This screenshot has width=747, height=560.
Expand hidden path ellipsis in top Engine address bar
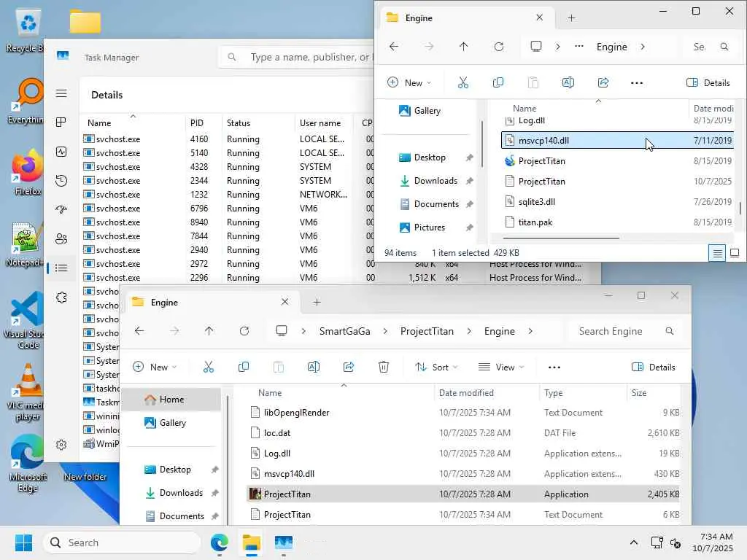(x=578, y=47)
